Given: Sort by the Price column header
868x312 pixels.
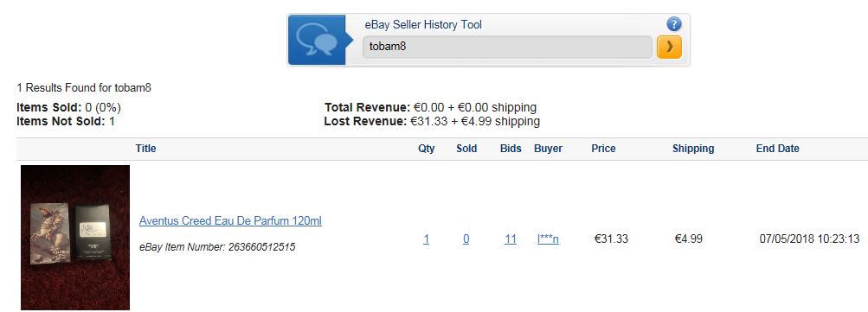Looking at the screenshot, I should click(x=603, y=149).
